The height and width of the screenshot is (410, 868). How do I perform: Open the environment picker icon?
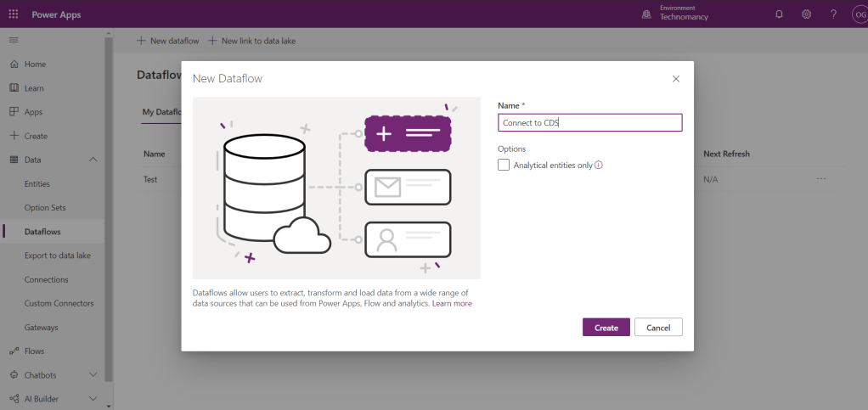tap(646, 14)
